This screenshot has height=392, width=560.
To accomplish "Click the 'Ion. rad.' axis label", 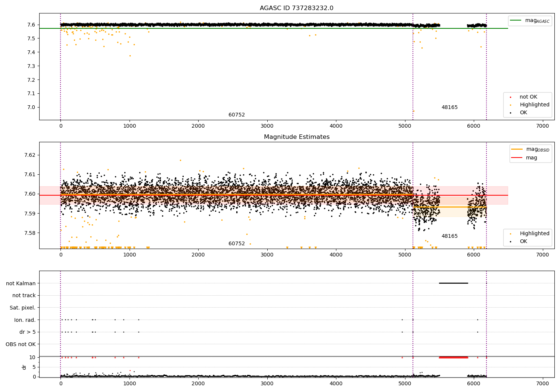I will click(25, 320).
